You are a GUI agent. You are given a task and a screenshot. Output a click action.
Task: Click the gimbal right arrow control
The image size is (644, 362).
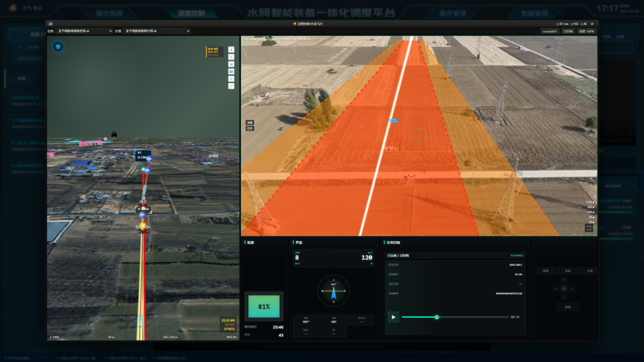click(572, 289)
